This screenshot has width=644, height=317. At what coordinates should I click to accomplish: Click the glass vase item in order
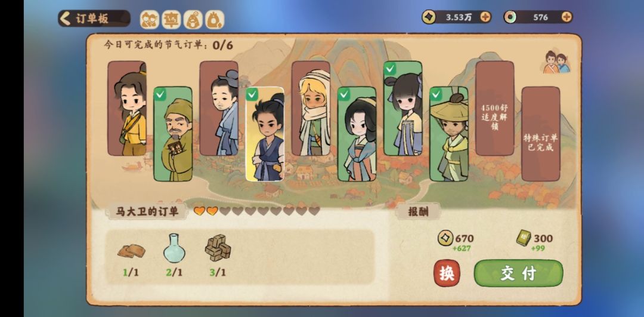click(174, 248)
